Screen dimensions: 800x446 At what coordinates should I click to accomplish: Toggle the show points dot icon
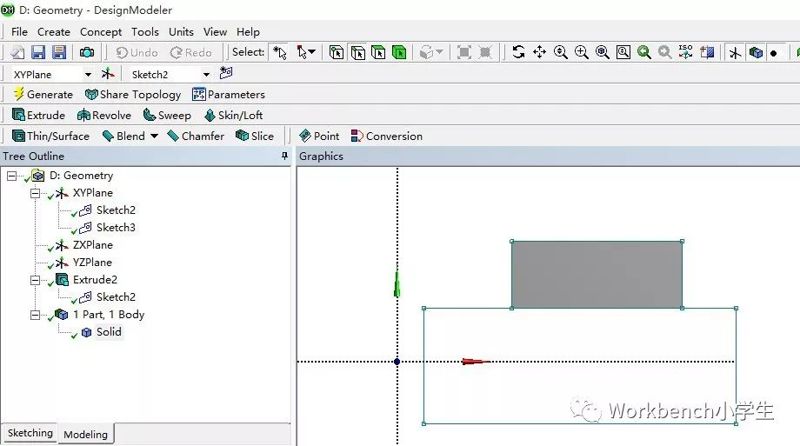pyautogui.click(x=773, y=53)
